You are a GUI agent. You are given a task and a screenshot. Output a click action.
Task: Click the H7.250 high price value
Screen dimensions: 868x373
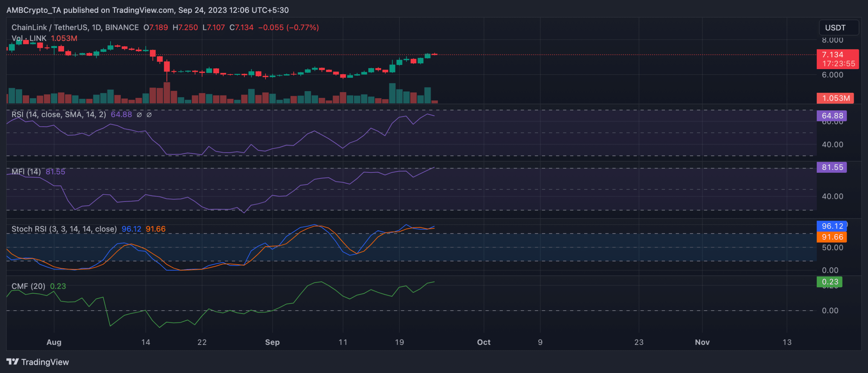point(185,27)
